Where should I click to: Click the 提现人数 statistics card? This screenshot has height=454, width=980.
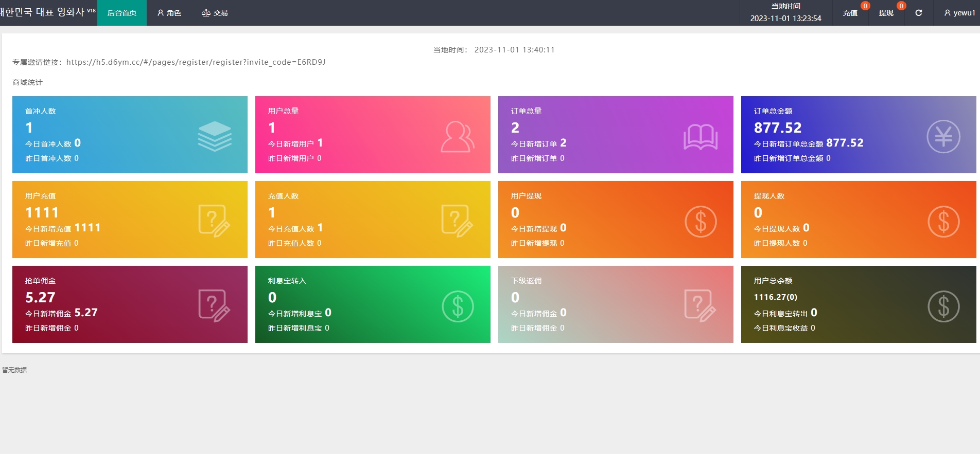858,220
